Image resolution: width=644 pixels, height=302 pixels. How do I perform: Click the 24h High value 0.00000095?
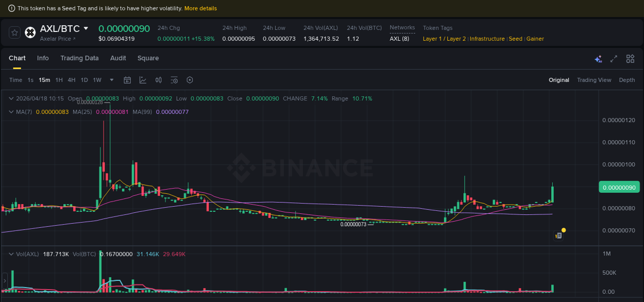click(239, 39)
